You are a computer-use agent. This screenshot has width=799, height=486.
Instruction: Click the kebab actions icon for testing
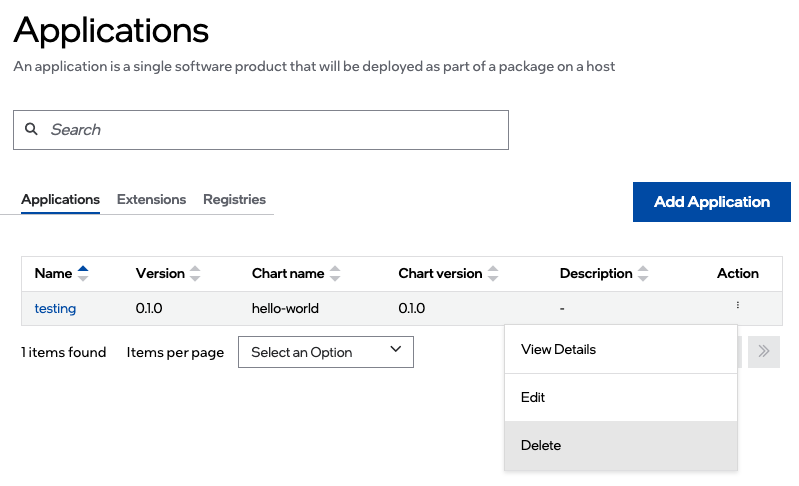point(738,305)
